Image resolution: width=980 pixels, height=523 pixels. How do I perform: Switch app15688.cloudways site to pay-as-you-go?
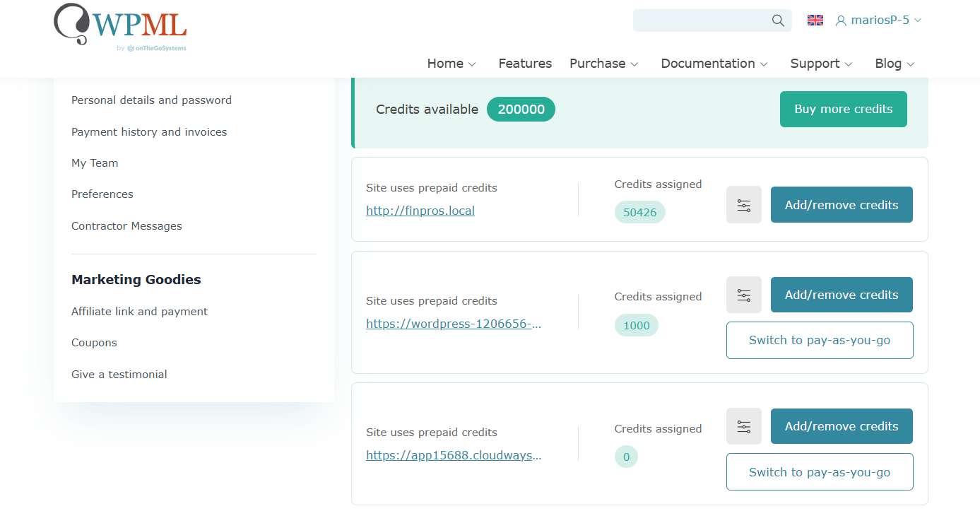(820, 472)
